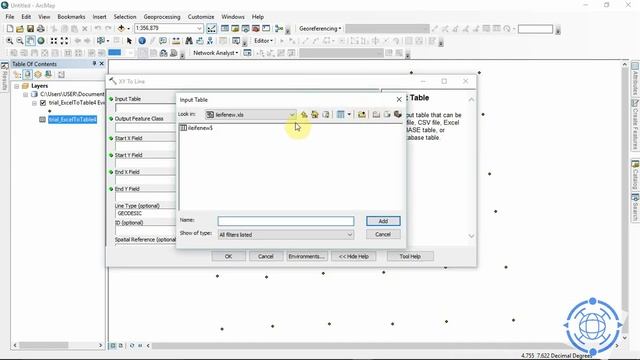Click the Add button in Input Table dialog
The width and height of the screenshot is (640, 360).
pyautogui.click(x=383, y=221)
